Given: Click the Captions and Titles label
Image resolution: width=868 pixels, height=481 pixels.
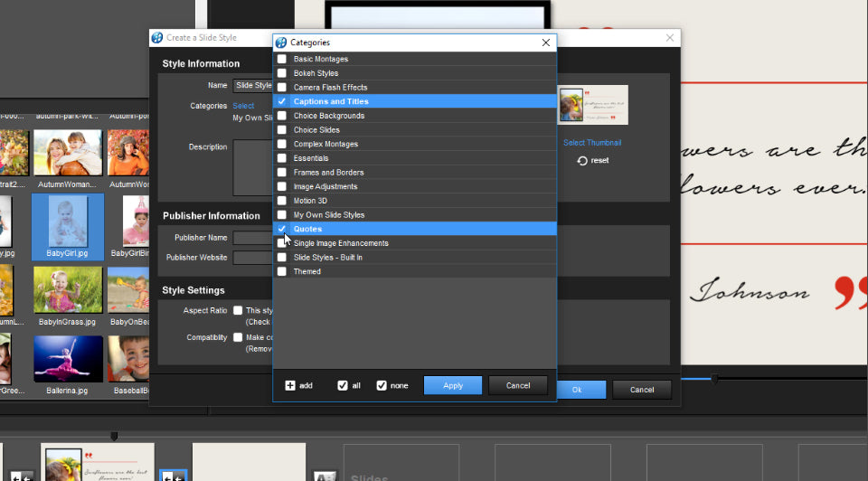Looking at the screenshot, I should pos(331,101).
